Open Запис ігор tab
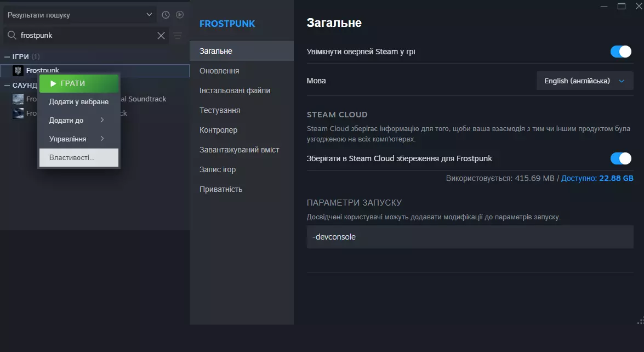The width and height of the screenshot is (644, 352). [x=242, y=169]
